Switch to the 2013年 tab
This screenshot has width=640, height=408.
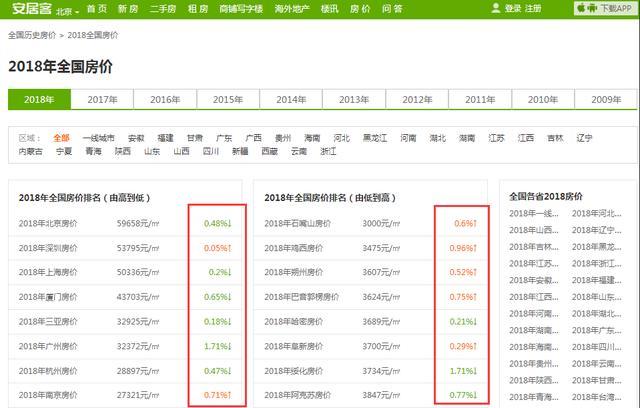354,100
